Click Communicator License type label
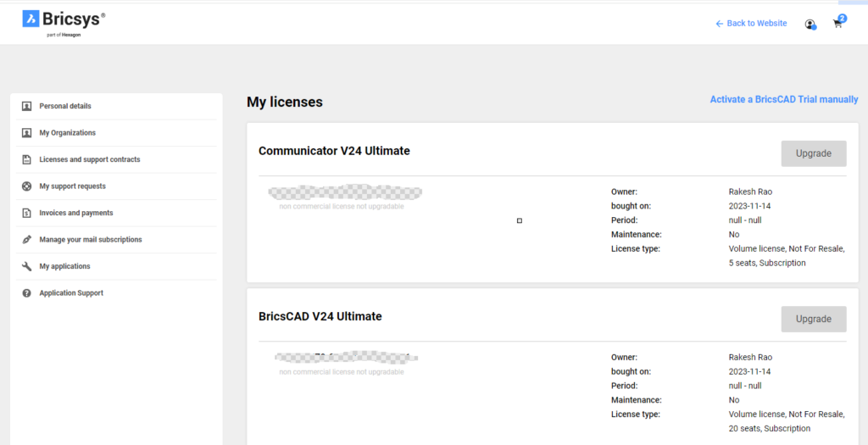Image resolution: width=868 pixels, height=445 pixels. coord(636,249)
